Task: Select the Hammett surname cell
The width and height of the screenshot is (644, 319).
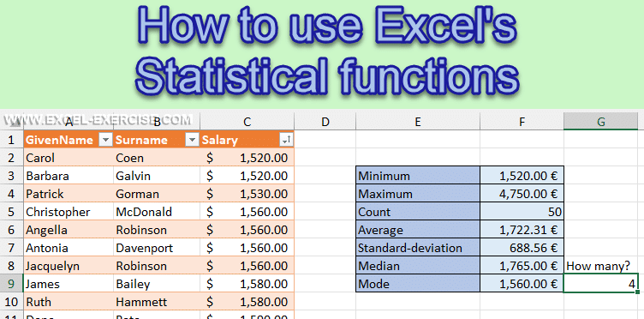Action: [157, 302]
